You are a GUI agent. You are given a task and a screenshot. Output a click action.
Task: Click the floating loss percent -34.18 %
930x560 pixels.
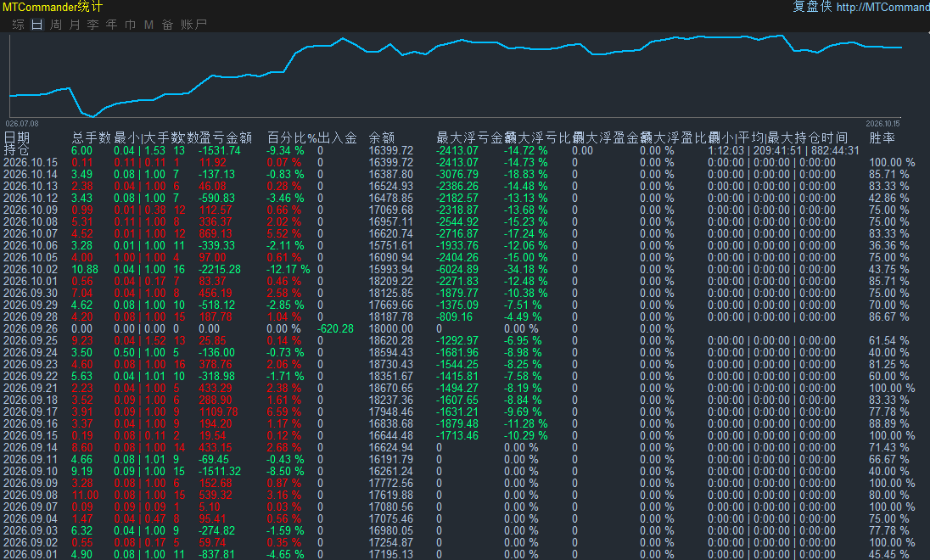point(526,269)
